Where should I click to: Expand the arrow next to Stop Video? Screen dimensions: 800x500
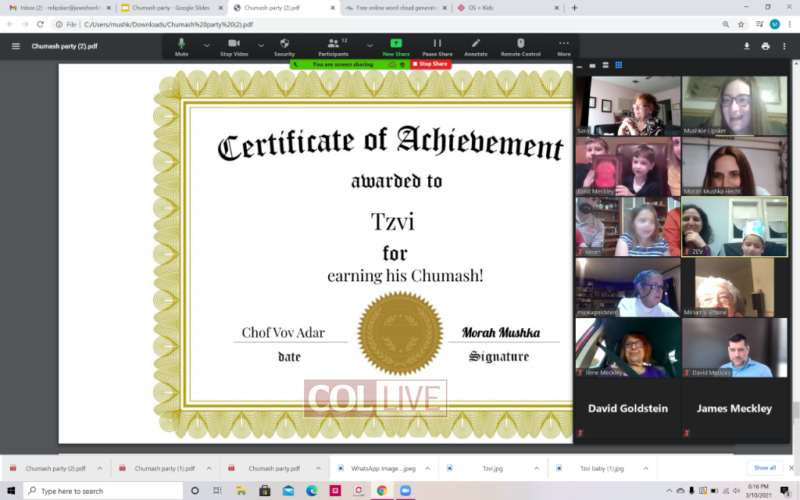pos(261,44)
